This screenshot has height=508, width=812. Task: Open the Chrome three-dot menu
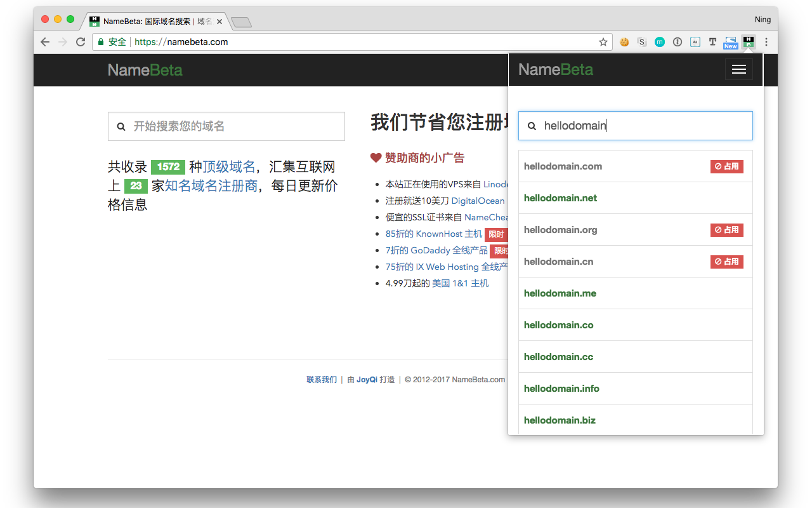click(x=766, y=42)
